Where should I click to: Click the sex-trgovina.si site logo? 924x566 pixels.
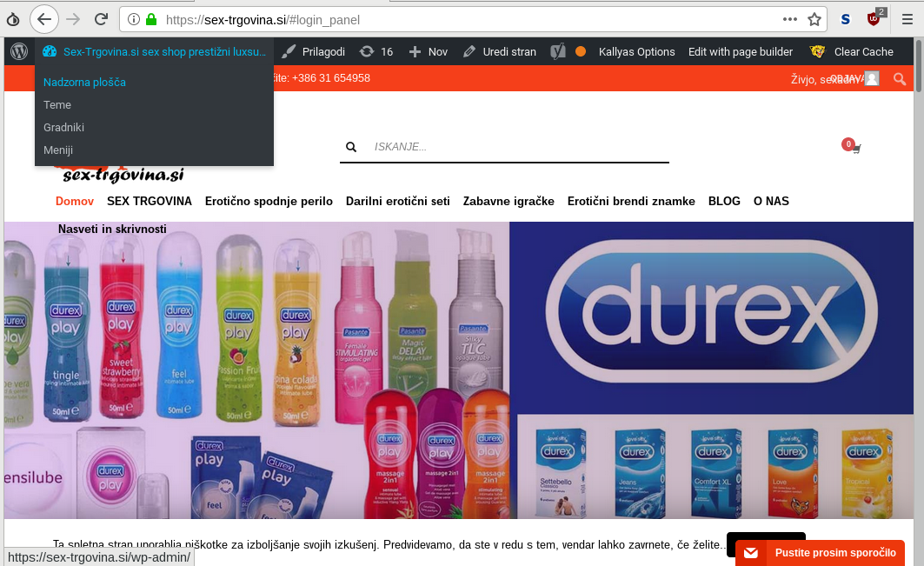pyautogui.click(x=123, y=175)
